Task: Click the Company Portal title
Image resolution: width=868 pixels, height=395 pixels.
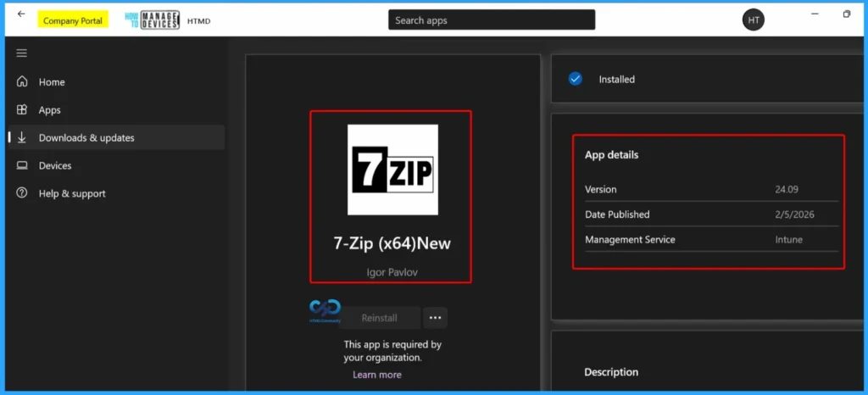Action: point(73,20)
